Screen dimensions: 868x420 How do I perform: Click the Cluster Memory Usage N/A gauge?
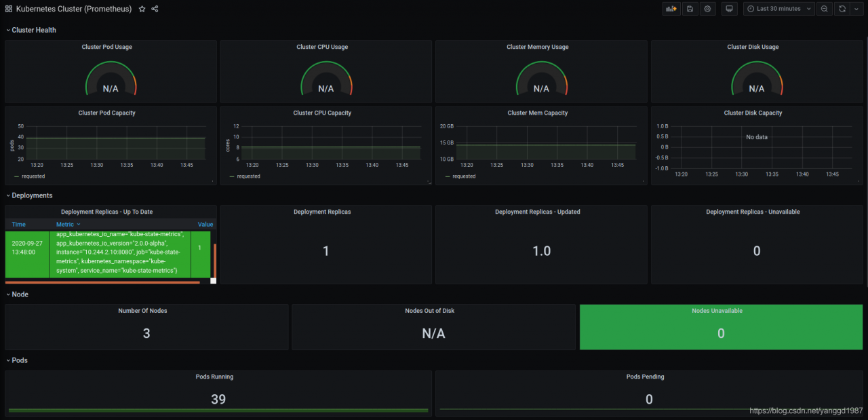[542, 79]
